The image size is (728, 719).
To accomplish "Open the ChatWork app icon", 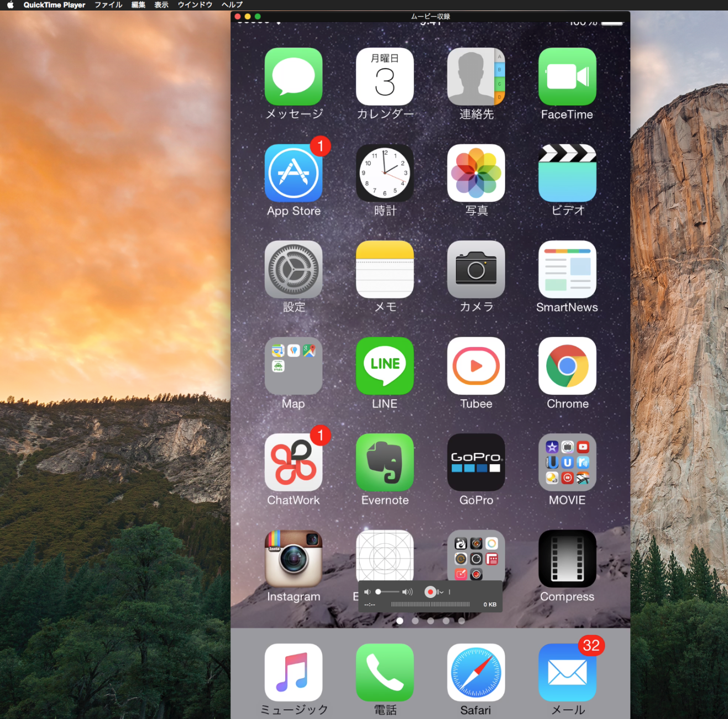I will pyautogui.click(x=294, y=462).
